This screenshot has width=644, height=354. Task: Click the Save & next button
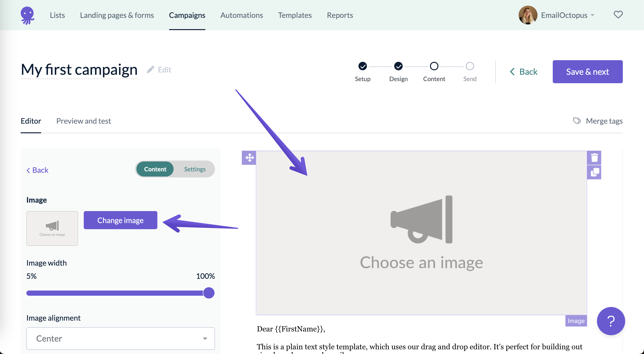pos(588,72)
